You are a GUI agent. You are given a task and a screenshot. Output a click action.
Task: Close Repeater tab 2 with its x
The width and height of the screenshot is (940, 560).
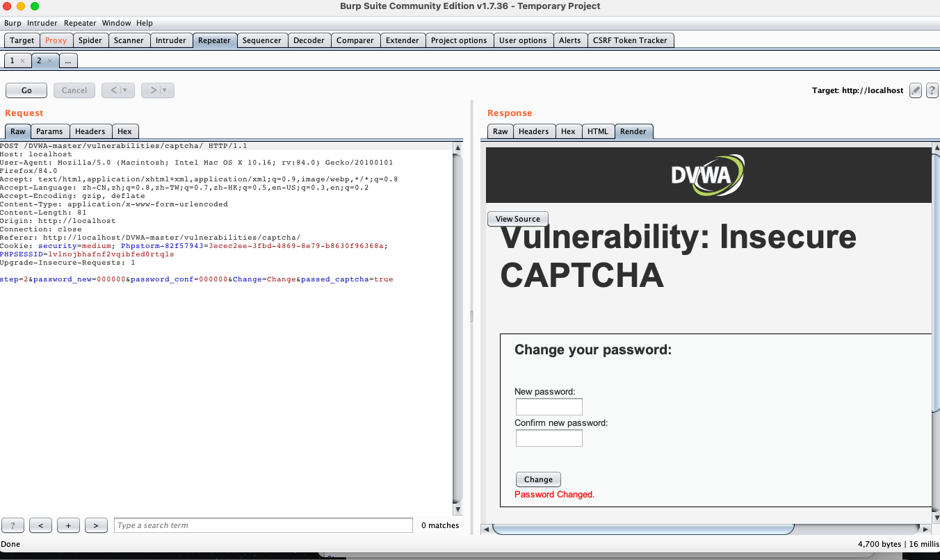tap(49, 61)
